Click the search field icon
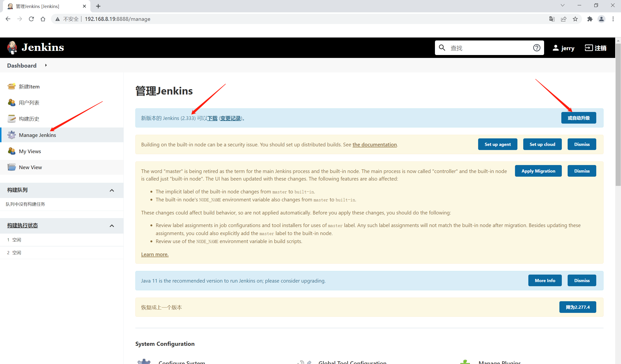Image resolution: width=621 pixels, height=364 pixels. 442,48
